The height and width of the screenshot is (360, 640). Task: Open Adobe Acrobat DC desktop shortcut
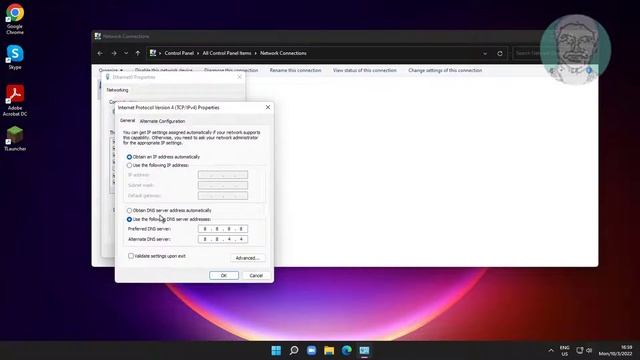(15, 100)
